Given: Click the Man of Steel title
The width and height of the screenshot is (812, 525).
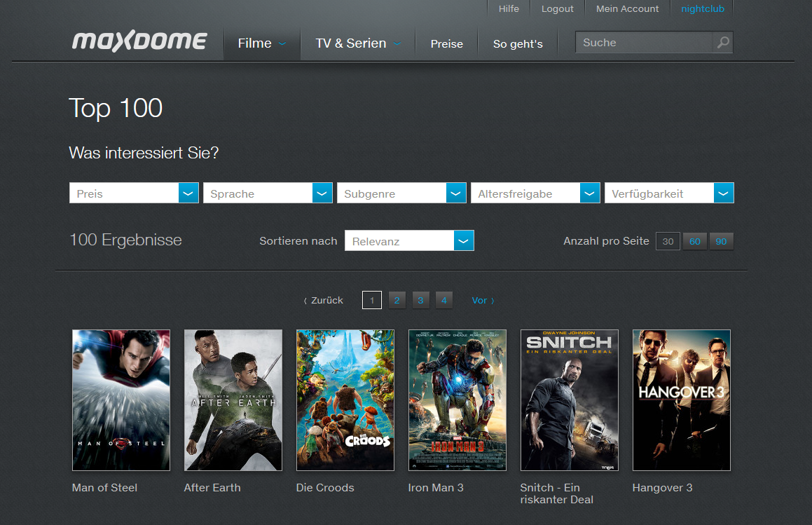Looking at the screenshot, I should (x=104, y=488).
